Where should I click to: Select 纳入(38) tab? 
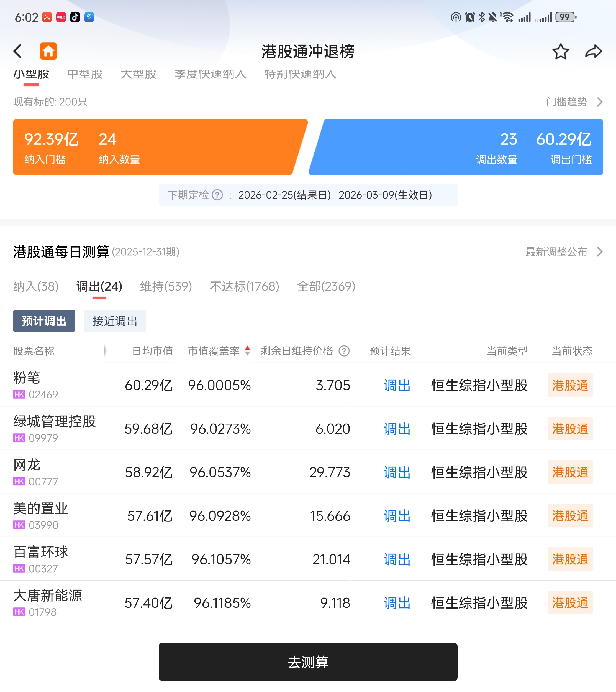(36, 287)
